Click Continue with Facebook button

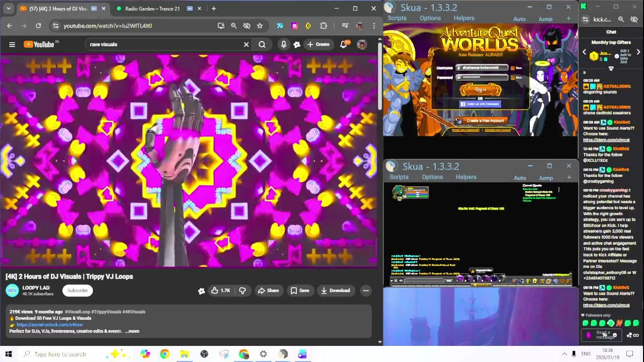click(480, 104)
